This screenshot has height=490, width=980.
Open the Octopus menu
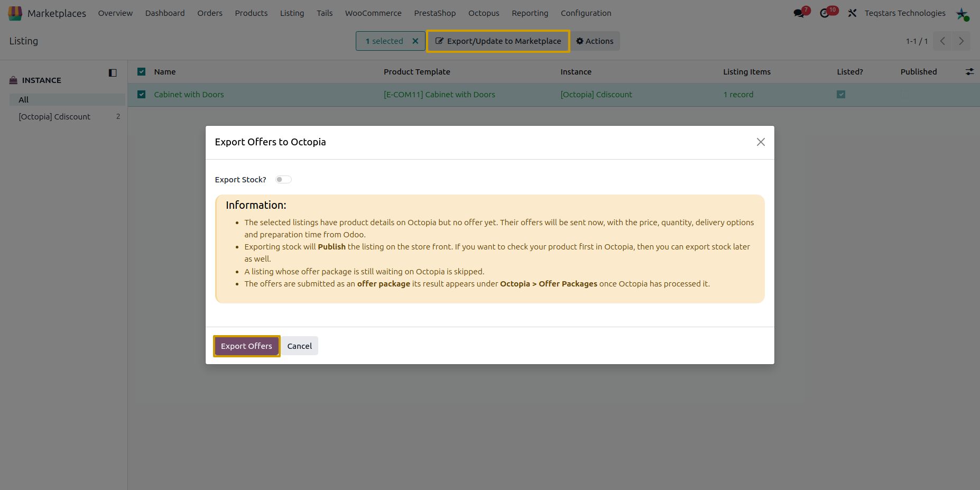[x=484, y=13]
